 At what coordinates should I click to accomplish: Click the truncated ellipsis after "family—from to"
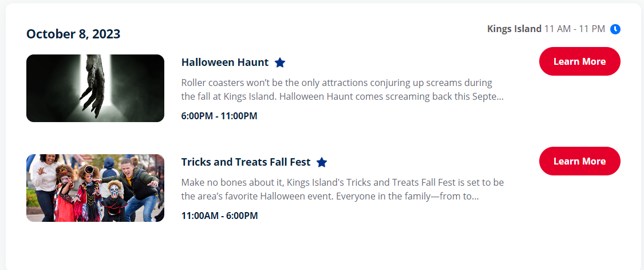pos(476,198)
